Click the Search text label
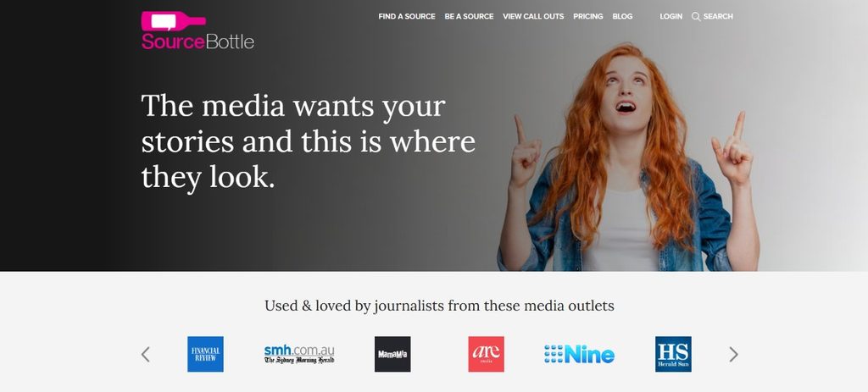 pyautogui.click(x=718, y=17)
